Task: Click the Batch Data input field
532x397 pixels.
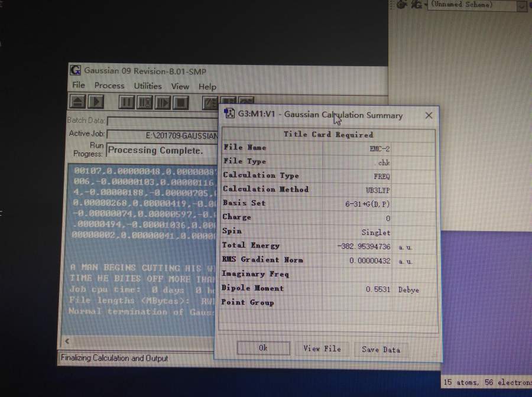Action: pos(163,121)
